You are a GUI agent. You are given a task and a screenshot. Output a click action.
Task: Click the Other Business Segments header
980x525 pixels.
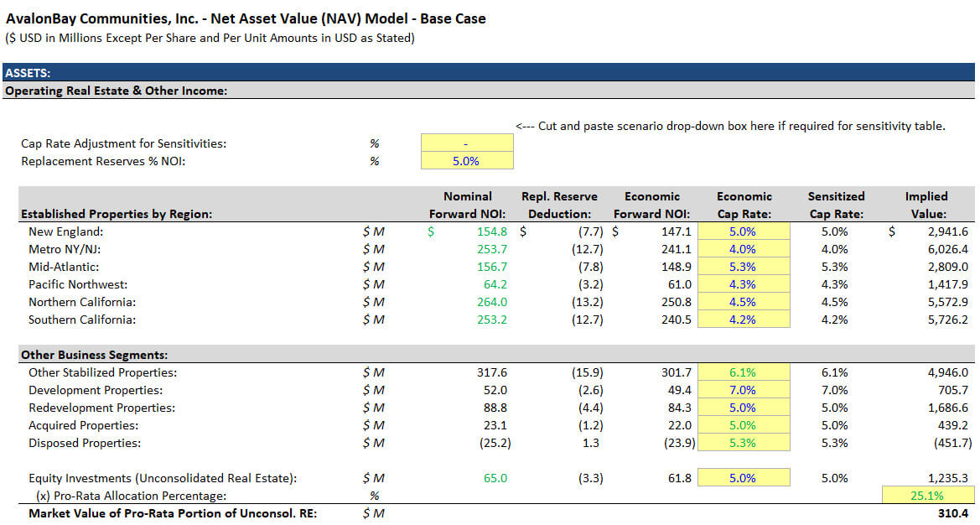tap(94, 355)
